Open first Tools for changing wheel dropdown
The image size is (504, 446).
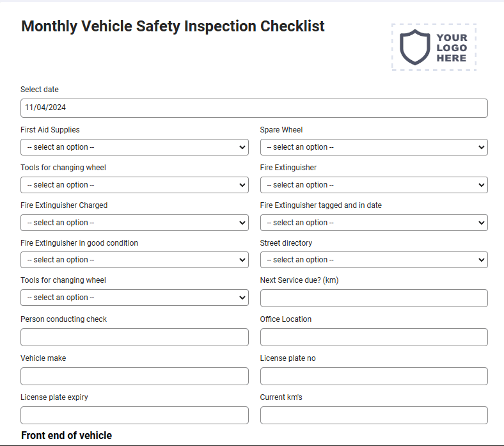pyautogui.click(x=134, y=185)
